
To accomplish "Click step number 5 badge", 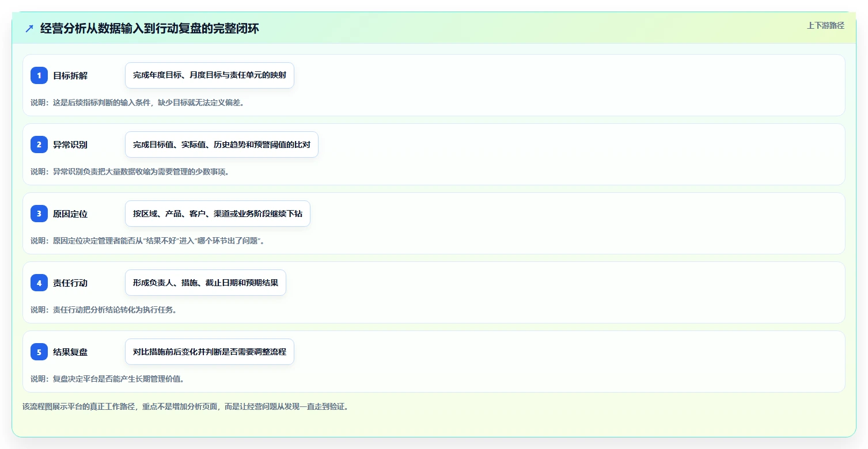I will [x=39, y=352].
